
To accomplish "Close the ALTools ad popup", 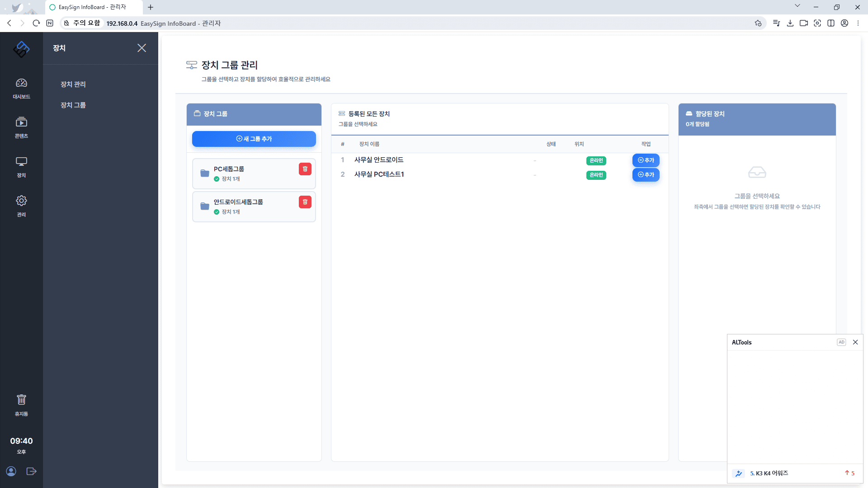I will click(855, 342).
